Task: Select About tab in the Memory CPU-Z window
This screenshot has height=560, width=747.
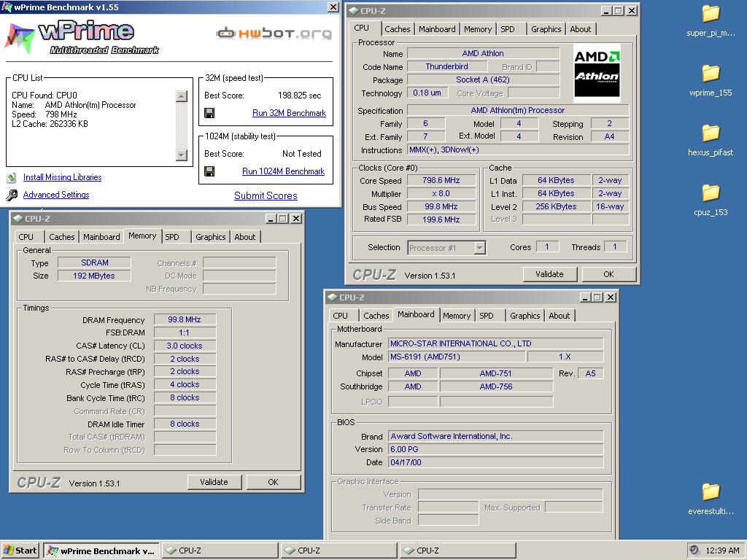Action: point(245,237)
